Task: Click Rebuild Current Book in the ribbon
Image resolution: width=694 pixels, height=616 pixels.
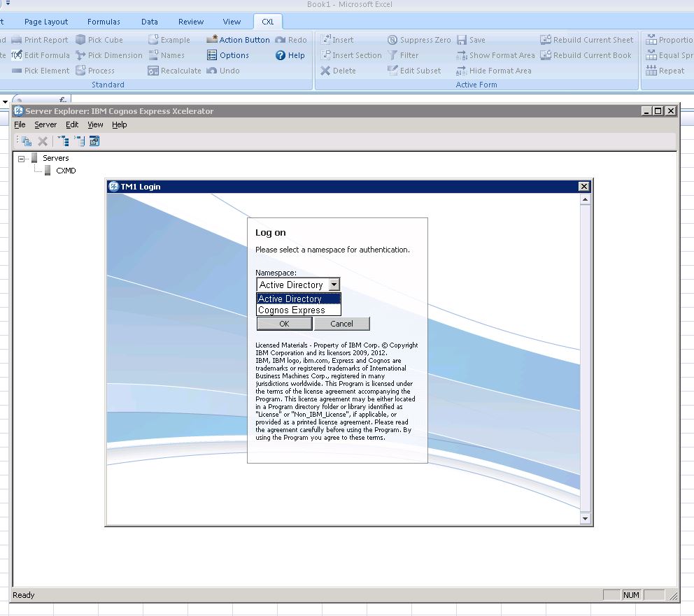Action: (586, 55)
